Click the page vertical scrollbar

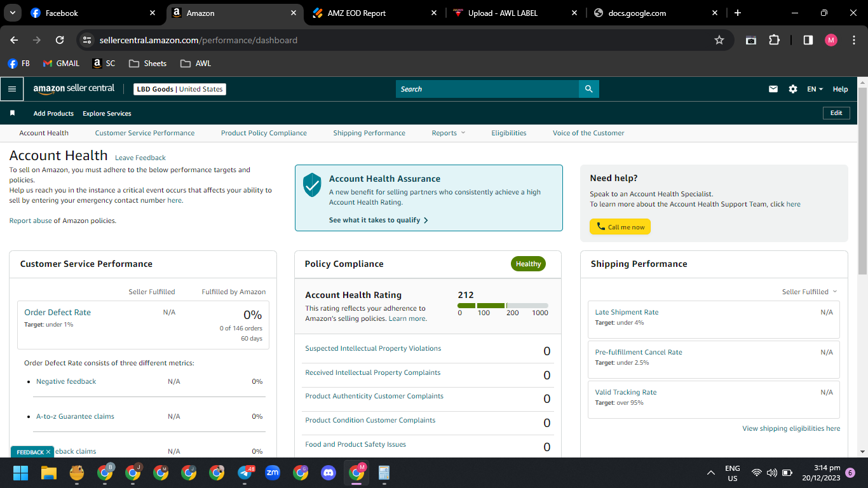862,181
